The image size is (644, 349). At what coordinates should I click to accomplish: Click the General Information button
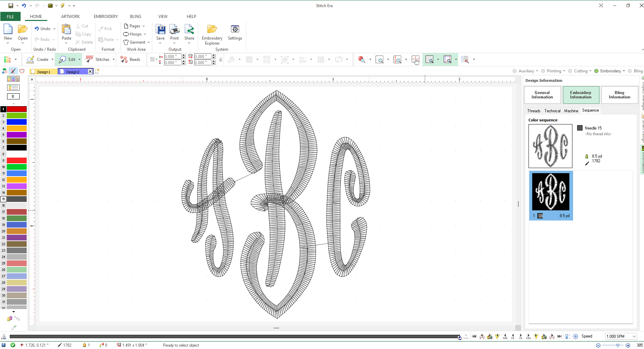pyautogui.click(x=542, y=95)
